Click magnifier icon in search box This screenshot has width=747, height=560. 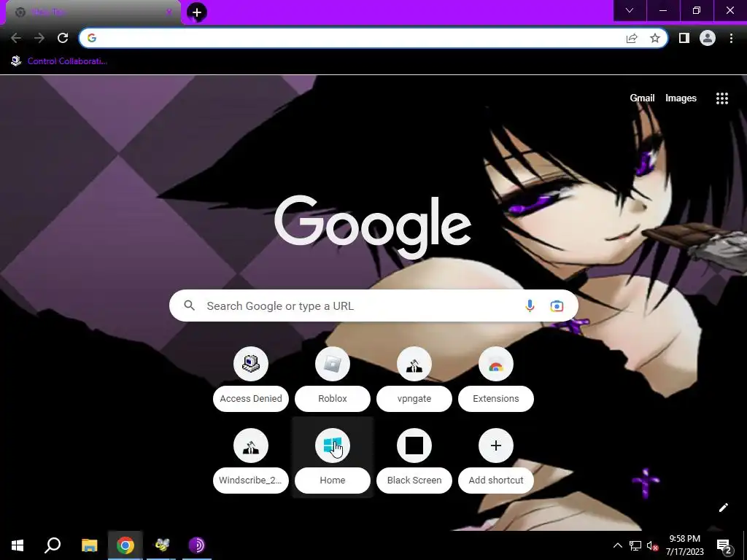[x=189, y=306]
